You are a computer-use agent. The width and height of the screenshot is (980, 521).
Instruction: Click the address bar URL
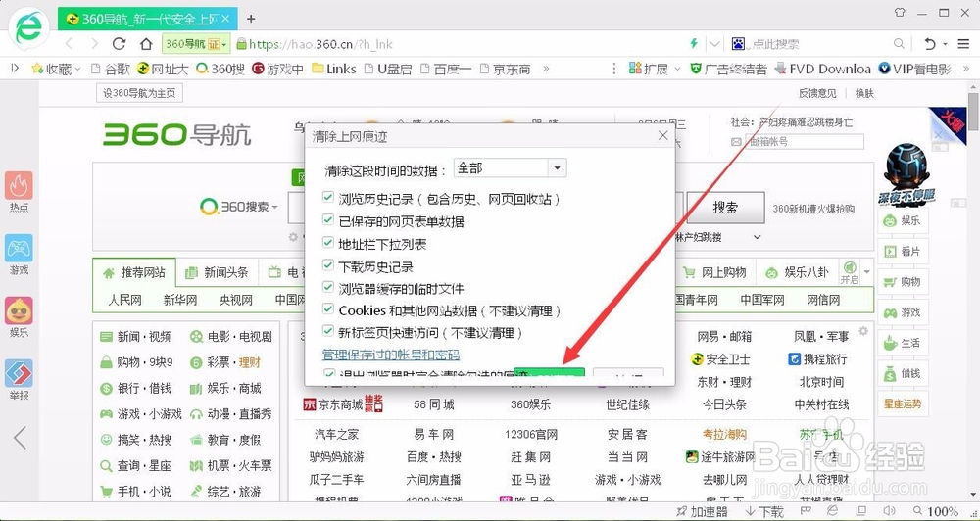[x=320, y=44]
